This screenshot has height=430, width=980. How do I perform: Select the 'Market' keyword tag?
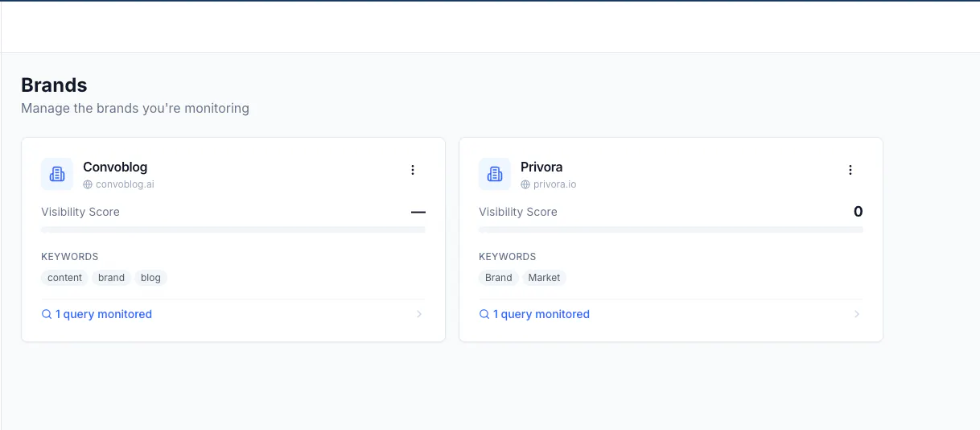545,278
